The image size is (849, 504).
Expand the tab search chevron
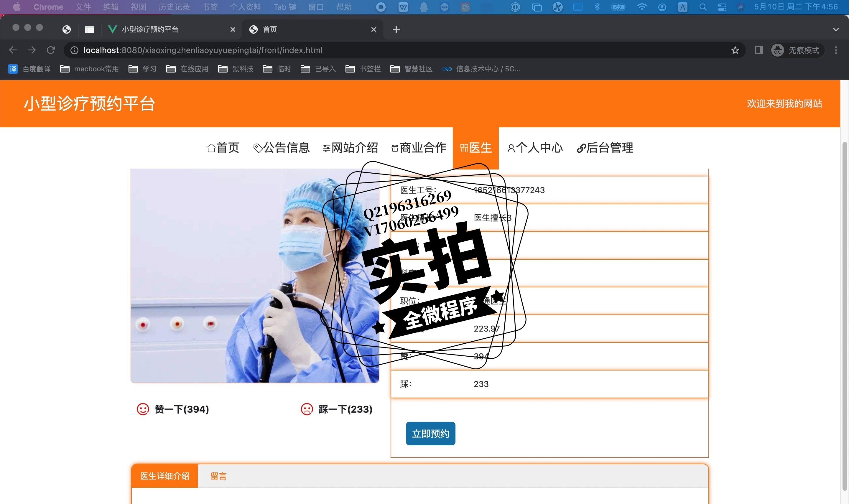(x=836, y=29)
